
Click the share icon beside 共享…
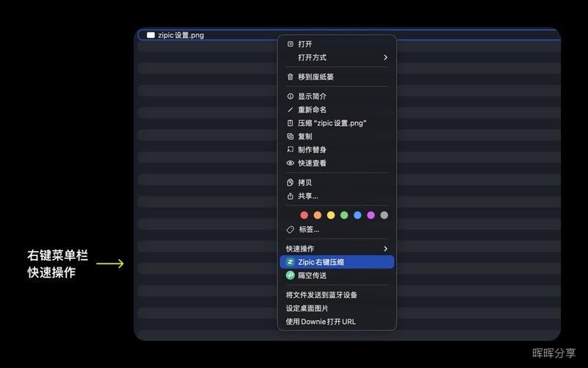[x=290, y=196]
